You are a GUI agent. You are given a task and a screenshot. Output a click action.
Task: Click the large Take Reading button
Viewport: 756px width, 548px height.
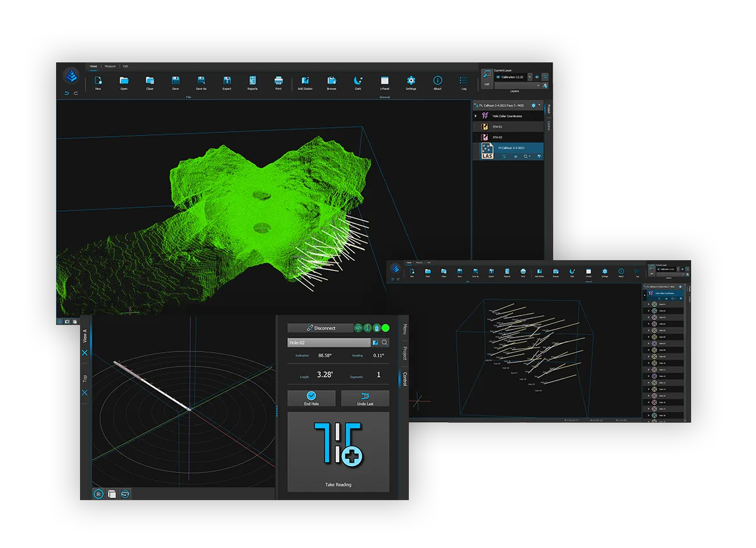[x=338, y=452]
